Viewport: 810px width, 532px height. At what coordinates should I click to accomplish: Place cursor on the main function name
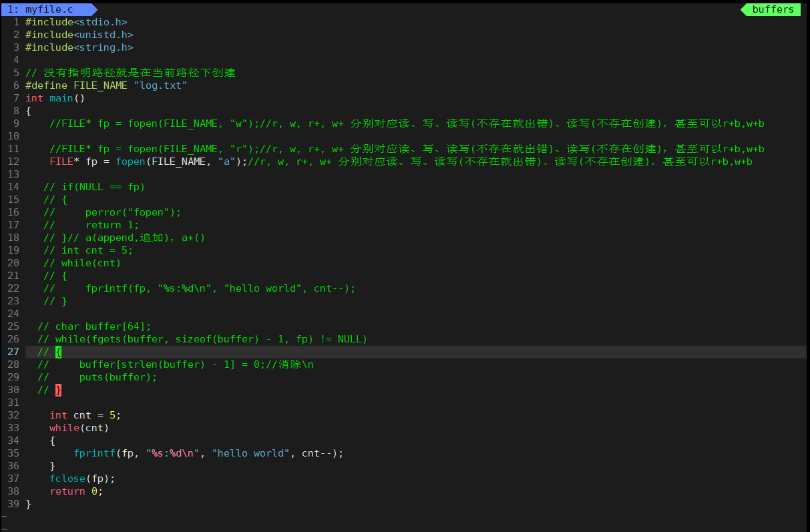click(61, 97)
